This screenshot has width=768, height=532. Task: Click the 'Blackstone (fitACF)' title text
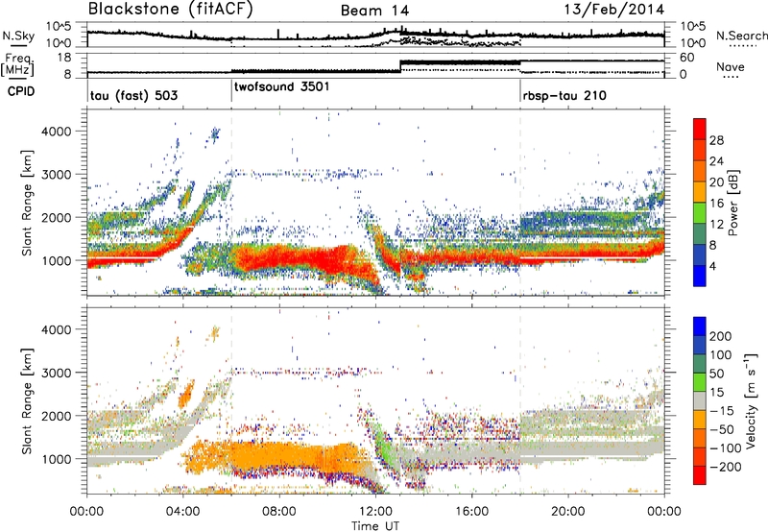(170, 9)
